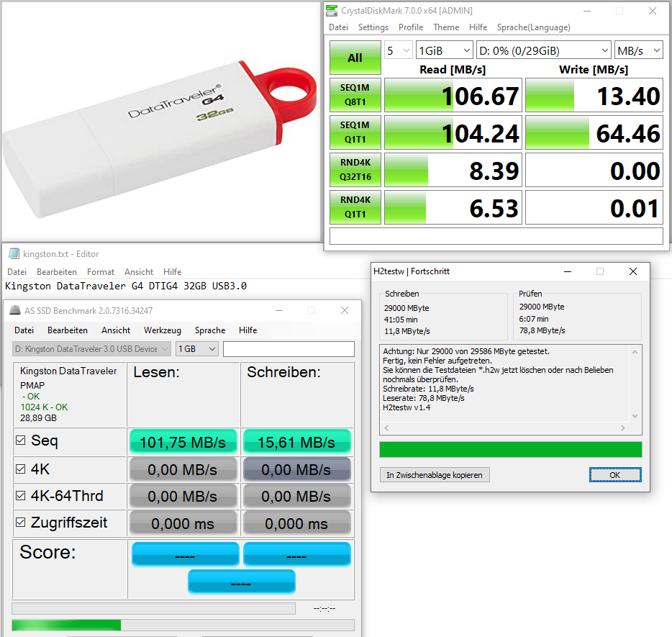Viewport: 672px width, 637px height.
Task: Open the Editor Ansicht menu
Action: (139, 272)
